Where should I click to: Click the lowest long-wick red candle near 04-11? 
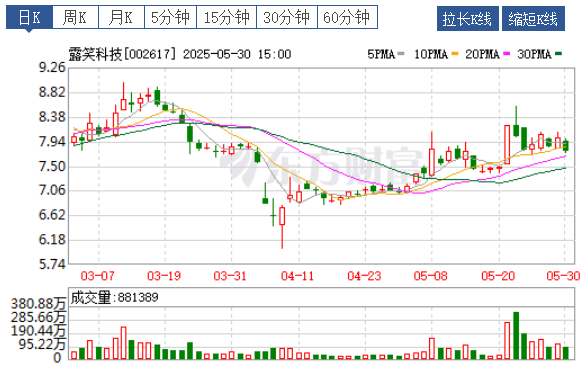(282, 227)
